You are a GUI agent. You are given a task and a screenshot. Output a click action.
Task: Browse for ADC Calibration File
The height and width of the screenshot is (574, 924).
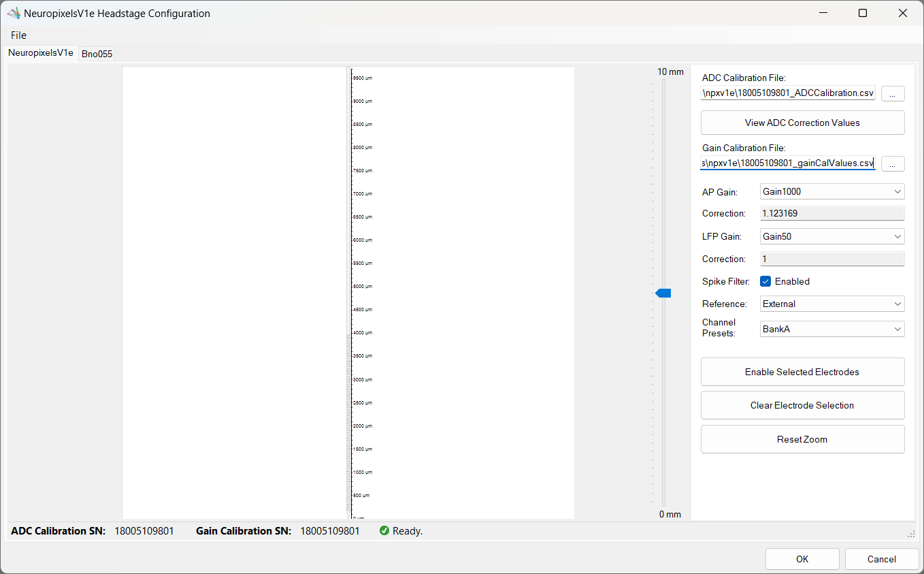click(x=893, y=94)
